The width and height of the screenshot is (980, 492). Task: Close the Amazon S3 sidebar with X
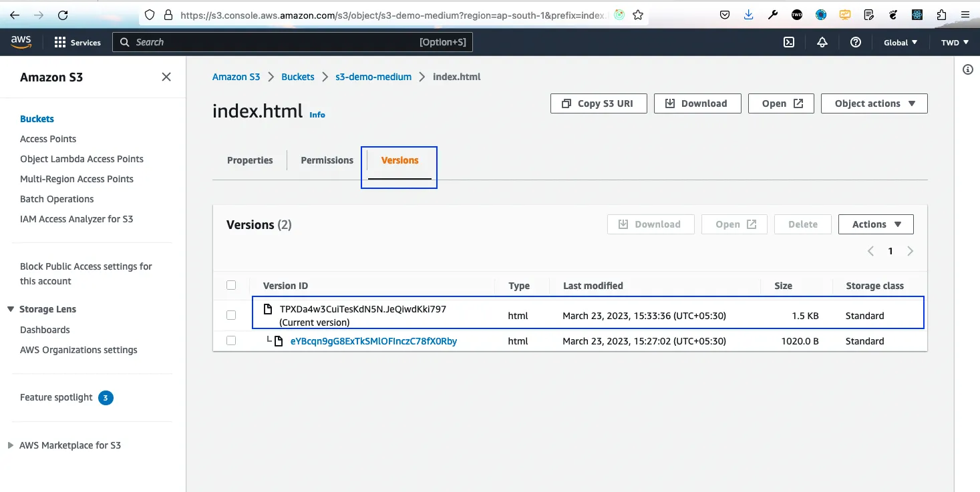pyautogui.click(x=166, y=77)
